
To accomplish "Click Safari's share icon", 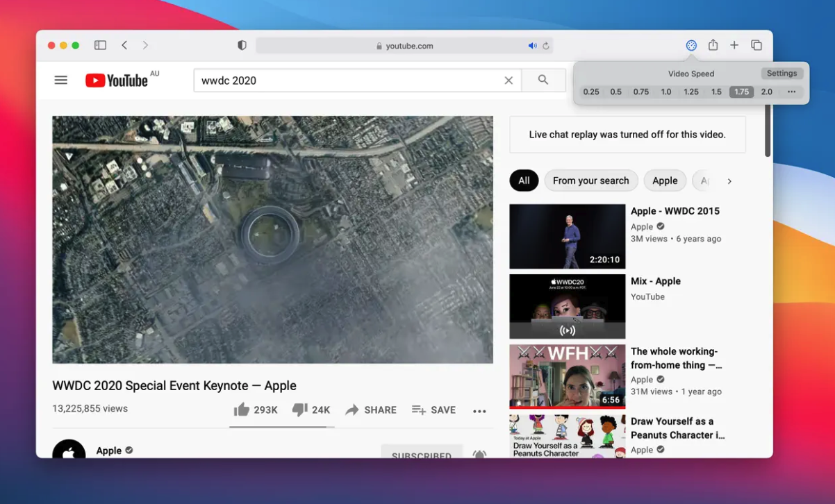I will 713,45.
